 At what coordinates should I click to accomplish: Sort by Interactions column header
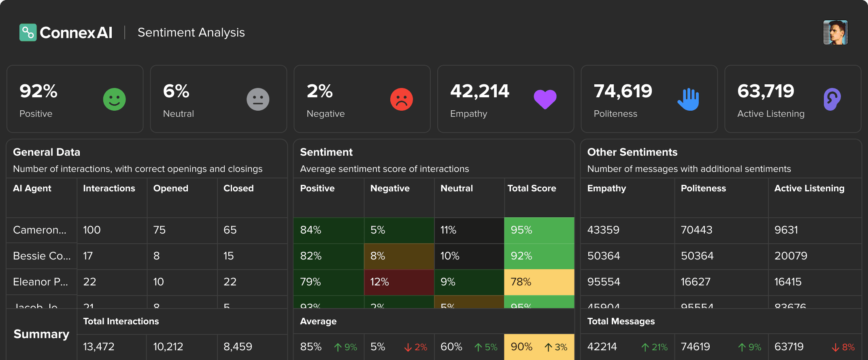pyautogui.click(x=109, y=188)
